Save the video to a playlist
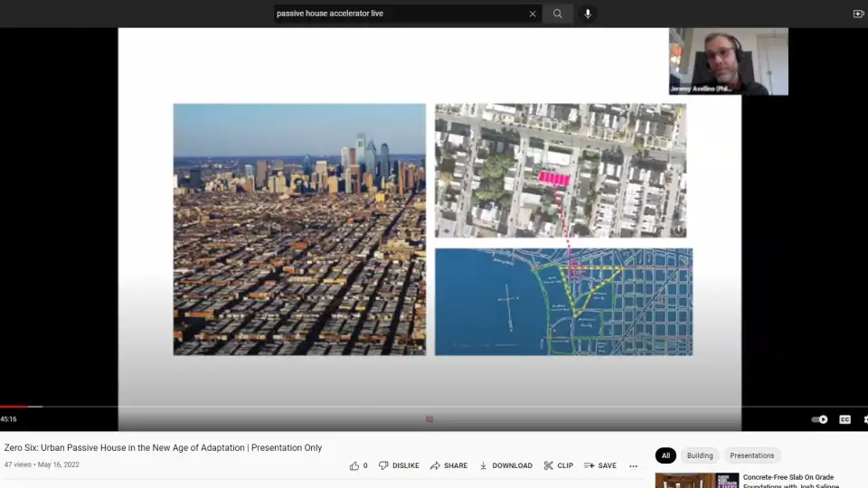Screen dimensions: 868x488 click(x=599, y=465)
